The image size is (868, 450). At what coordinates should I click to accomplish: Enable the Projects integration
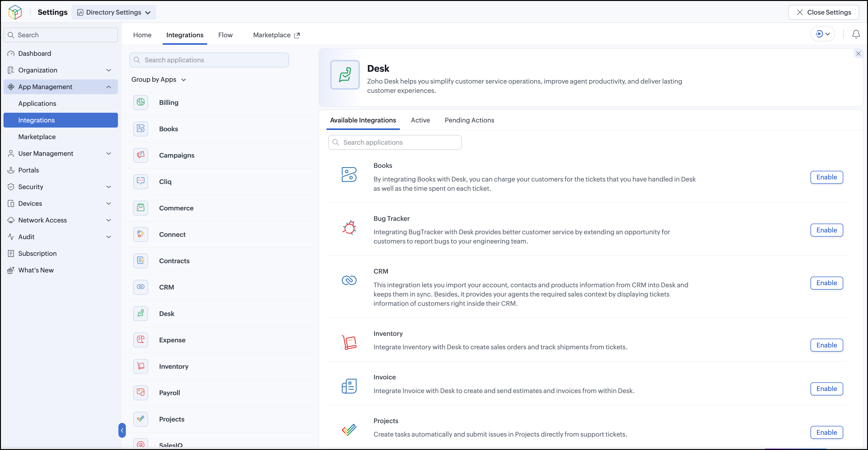click(827, 432)
